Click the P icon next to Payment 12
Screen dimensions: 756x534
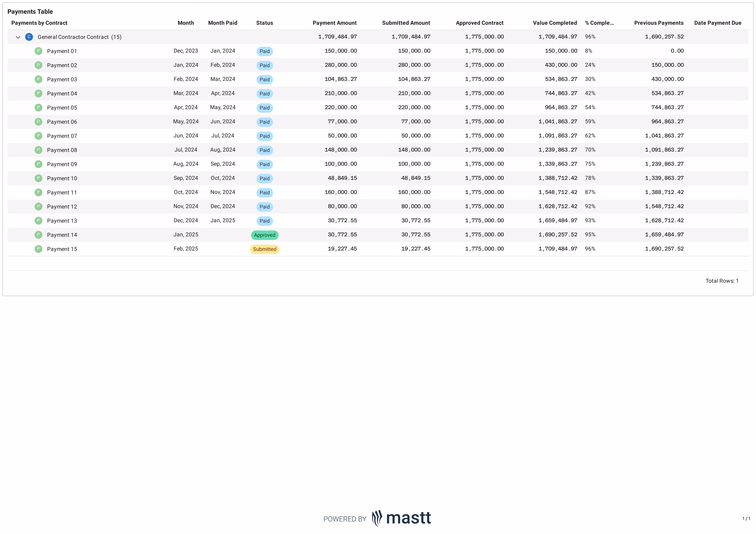pos(38,207)
